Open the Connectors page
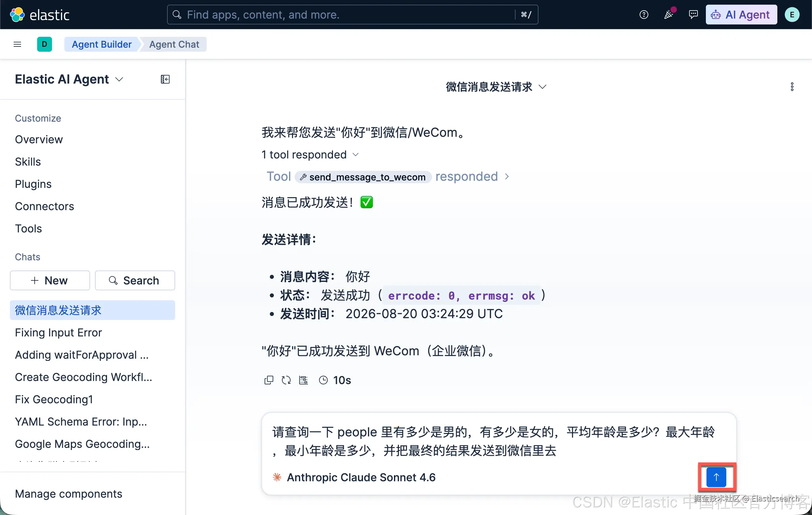Viewport: 812px width, 515px height. coord(45,206)
